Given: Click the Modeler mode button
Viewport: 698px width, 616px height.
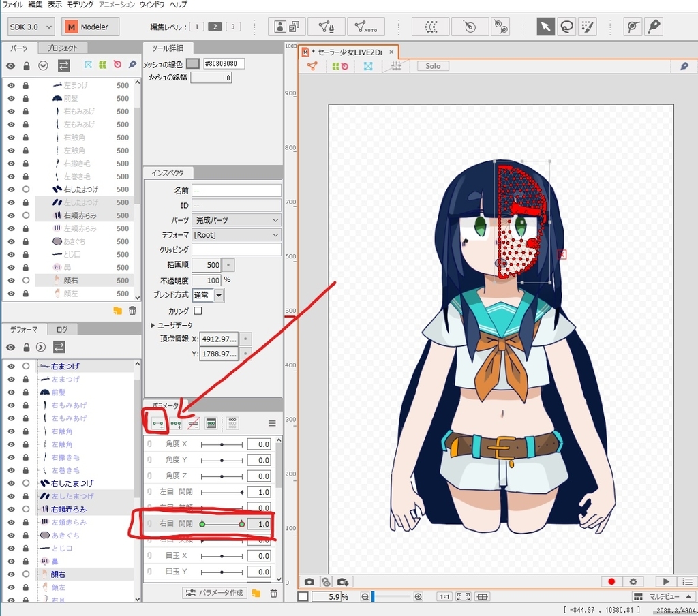Looking at the screenshot, I should 91,27.
